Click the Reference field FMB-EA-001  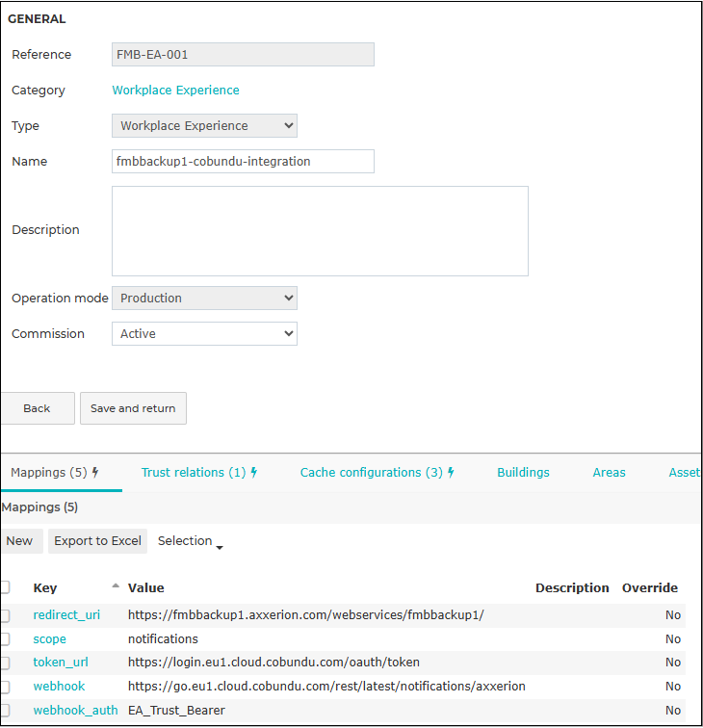(x=243, y=54)
